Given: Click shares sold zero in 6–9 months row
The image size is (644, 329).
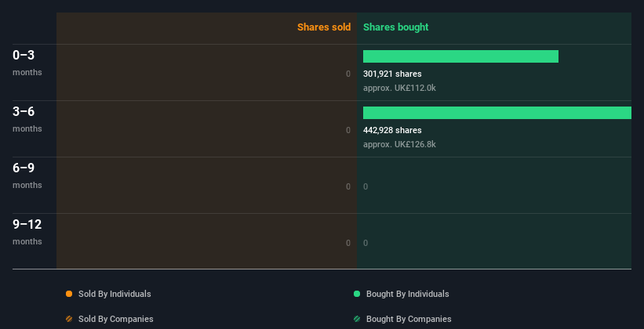Looking at the screenshot, I should (x=348, y=186).
